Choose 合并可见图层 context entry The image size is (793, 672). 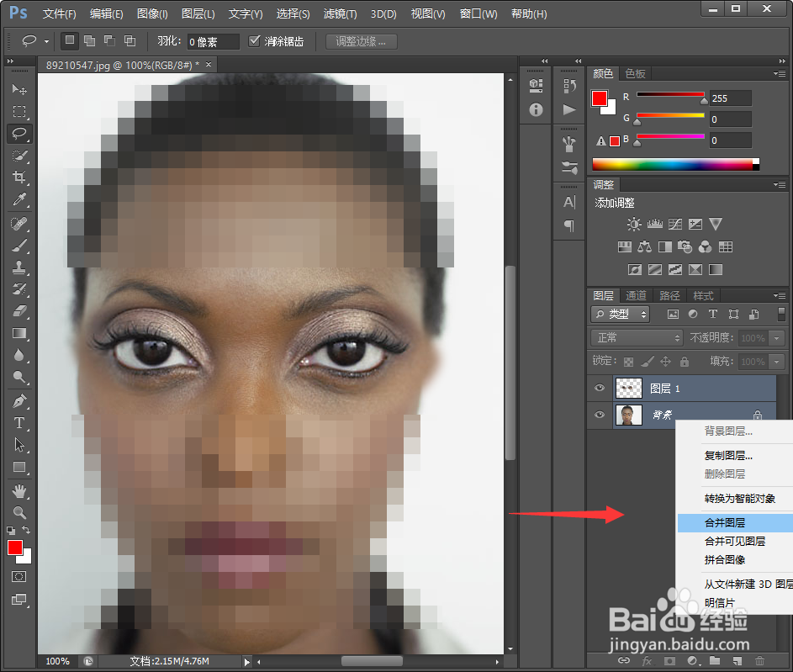pyautogui.click(x=735, y=541)
